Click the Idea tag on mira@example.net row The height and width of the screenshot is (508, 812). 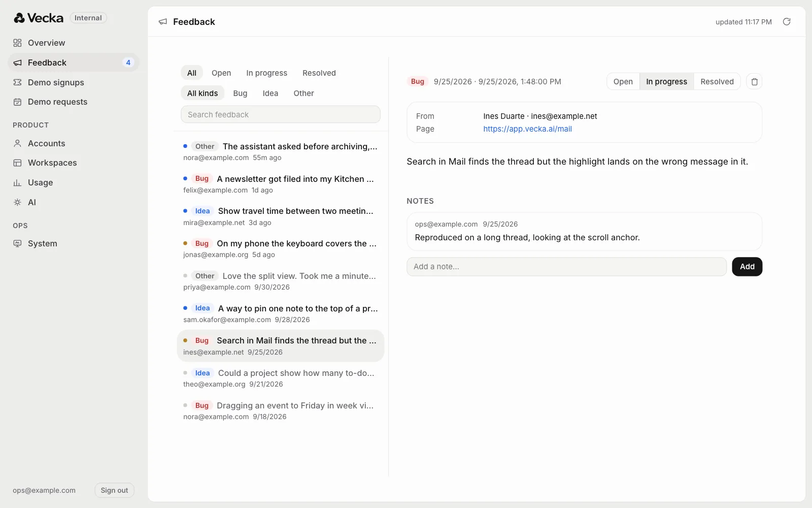pos(202,211)
